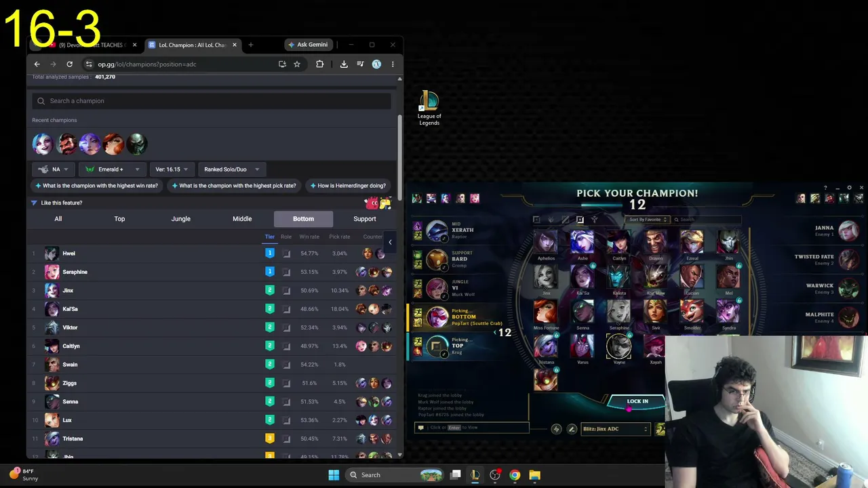Open the Sort By Favorite dropdown

pos(648,220)
